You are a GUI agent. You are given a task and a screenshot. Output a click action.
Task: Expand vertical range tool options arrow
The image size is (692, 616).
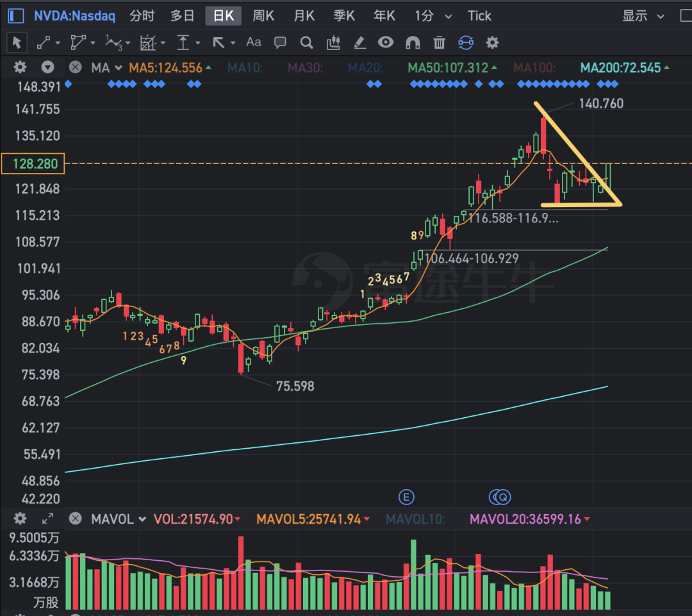click(198, 43)
